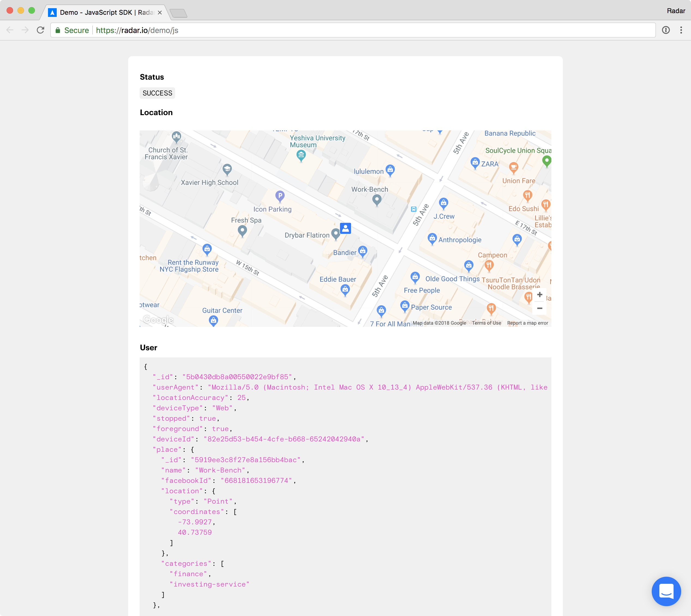Zoom in on the map with plus

(540, 294)
